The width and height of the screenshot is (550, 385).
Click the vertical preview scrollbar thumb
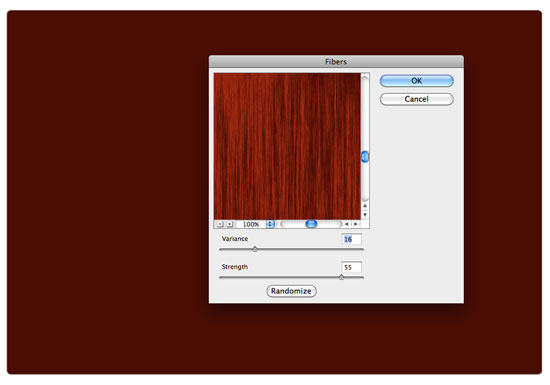point(365,157)
